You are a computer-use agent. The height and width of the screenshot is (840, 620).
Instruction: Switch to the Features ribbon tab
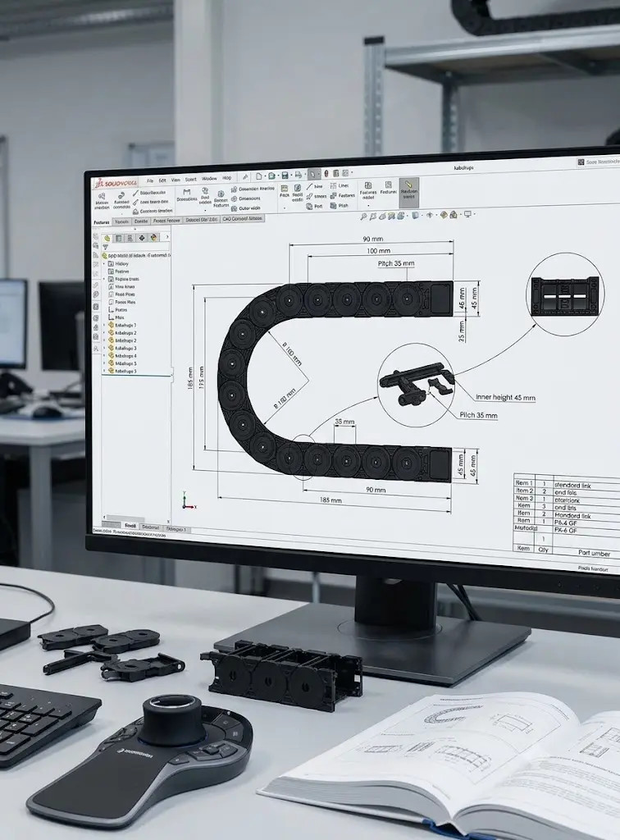click(x=102, y=222)
